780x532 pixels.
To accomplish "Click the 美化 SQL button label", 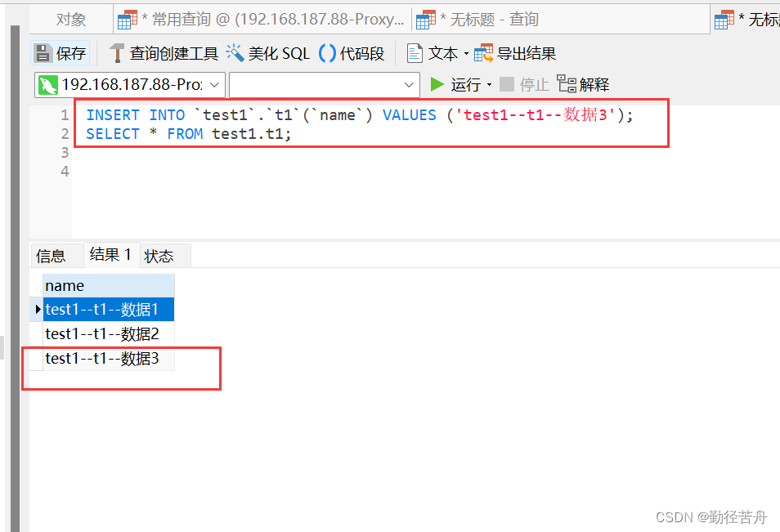I will [x=279, y=53].
